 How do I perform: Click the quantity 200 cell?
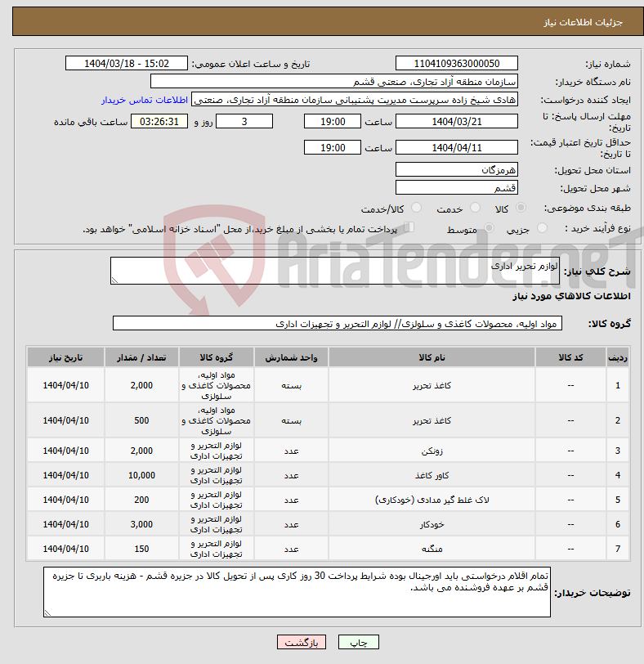(x=141, y=500)
